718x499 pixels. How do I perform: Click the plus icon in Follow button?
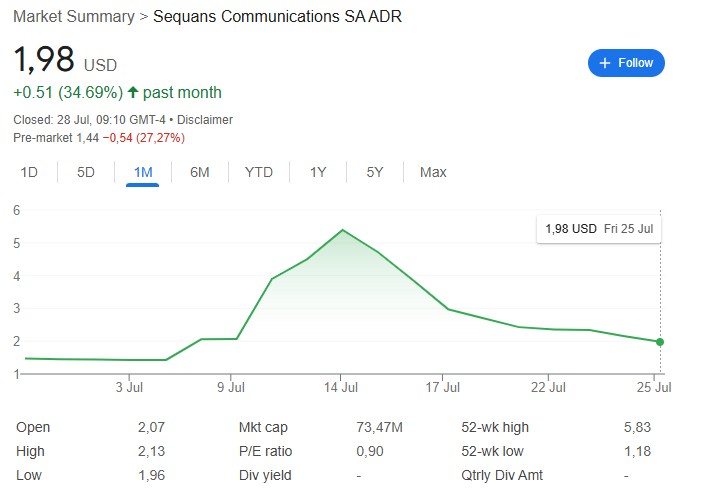point(605,63)
